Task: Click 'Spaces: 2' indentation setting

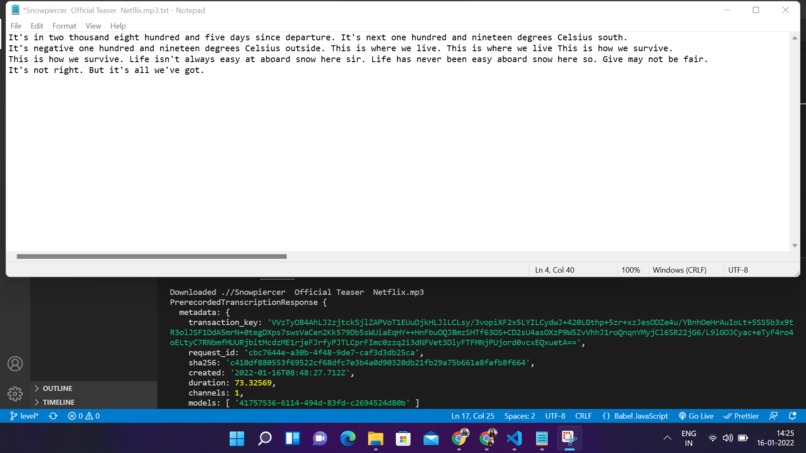Action: click(x=520, y=416)
